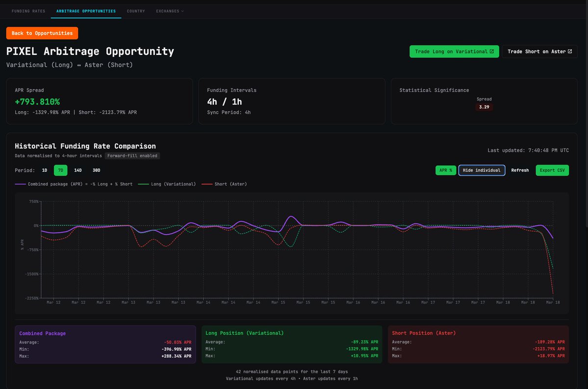
Task: Click Long Position (Variational) card heading
Action: [x=245, y=333]
